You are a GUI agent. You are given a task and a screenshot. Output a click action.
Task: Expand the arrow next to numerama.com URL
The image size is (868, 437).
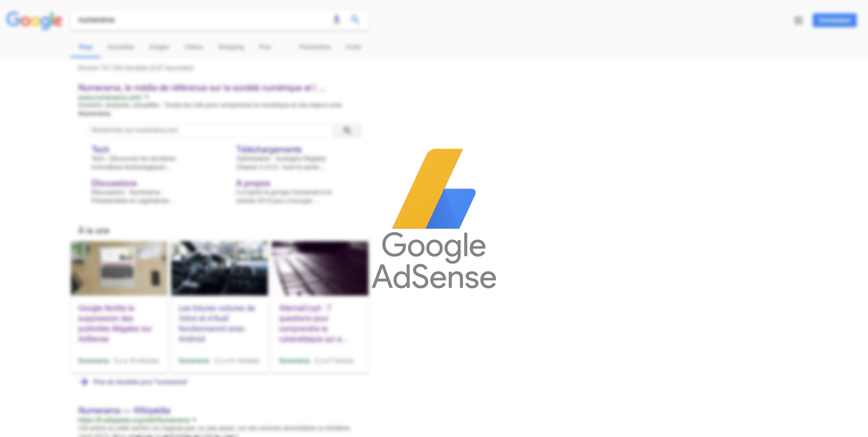pyautogui.click(x=146, y=97)
